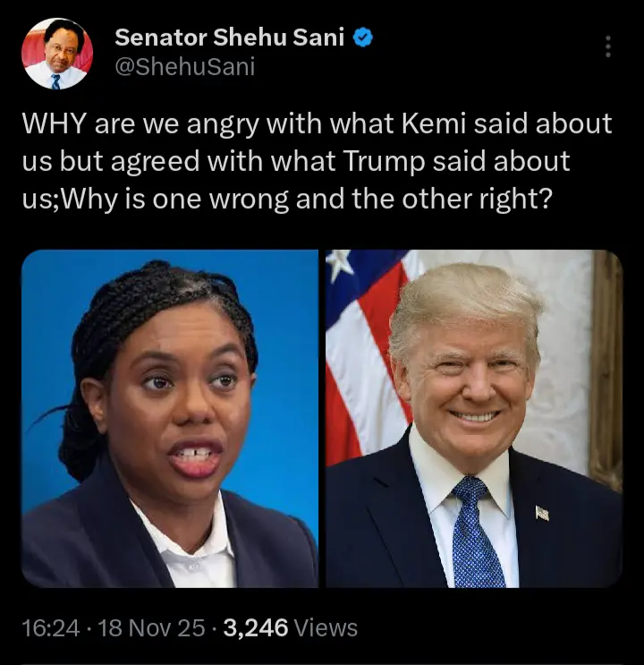Open the @ShehuSani handle link
Image resolution: width=644 pixels, height=665 pixels.
point(185,67)
